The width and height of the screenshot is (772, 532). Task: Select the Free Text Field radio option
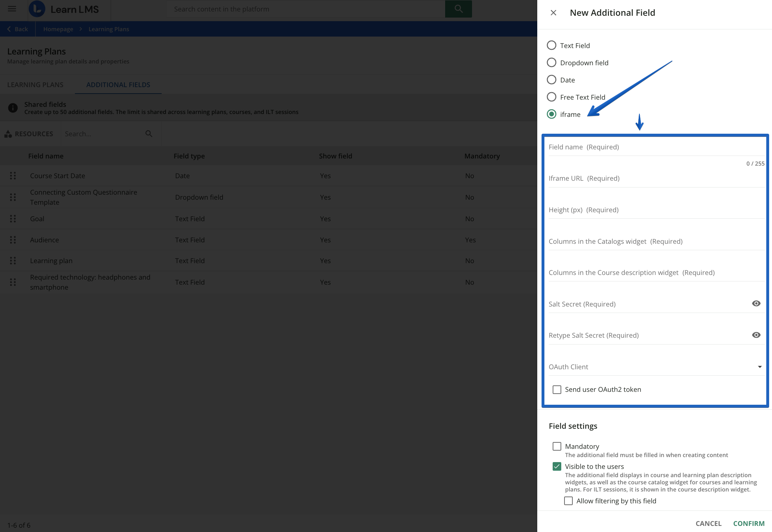[552, 97]
